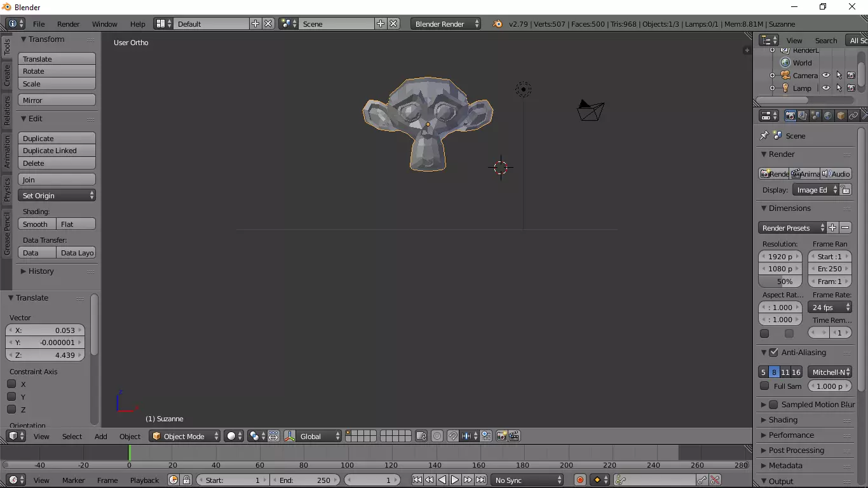Click the 50% resolution percentage slider
This screenshot has width=868, height=488.
[780, 281]
